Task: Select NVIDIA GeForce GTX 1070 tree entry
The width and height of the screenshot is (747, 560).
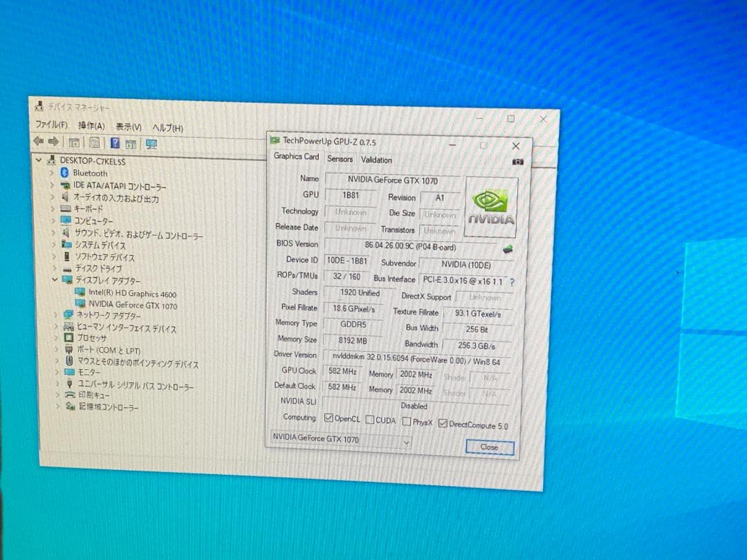Action: click(x=133, y=306)
